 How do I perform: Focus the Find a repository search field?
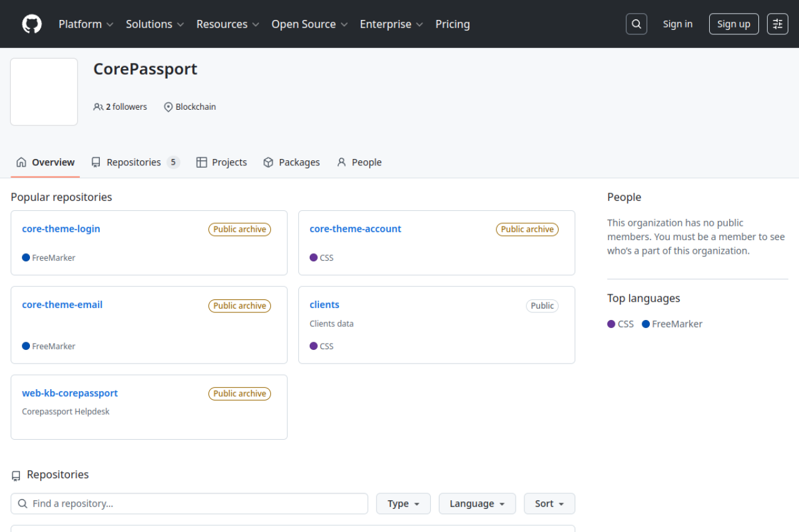point(194,504)
